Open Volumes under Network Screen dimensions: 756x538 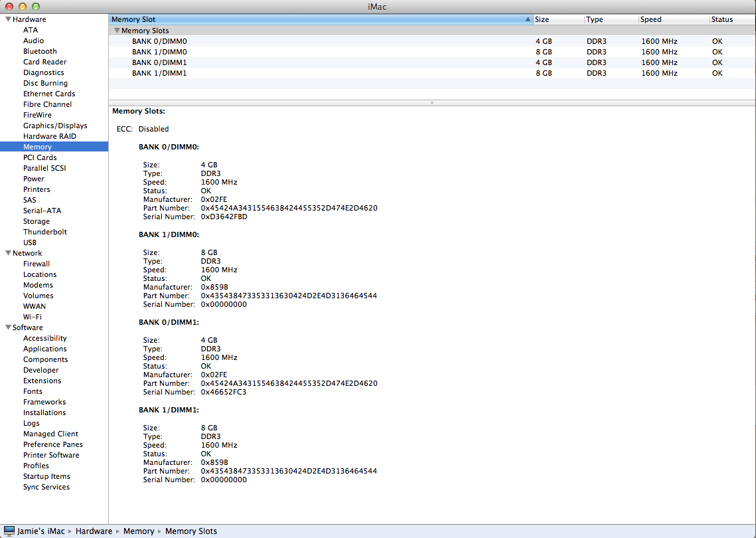click(38, 296)
